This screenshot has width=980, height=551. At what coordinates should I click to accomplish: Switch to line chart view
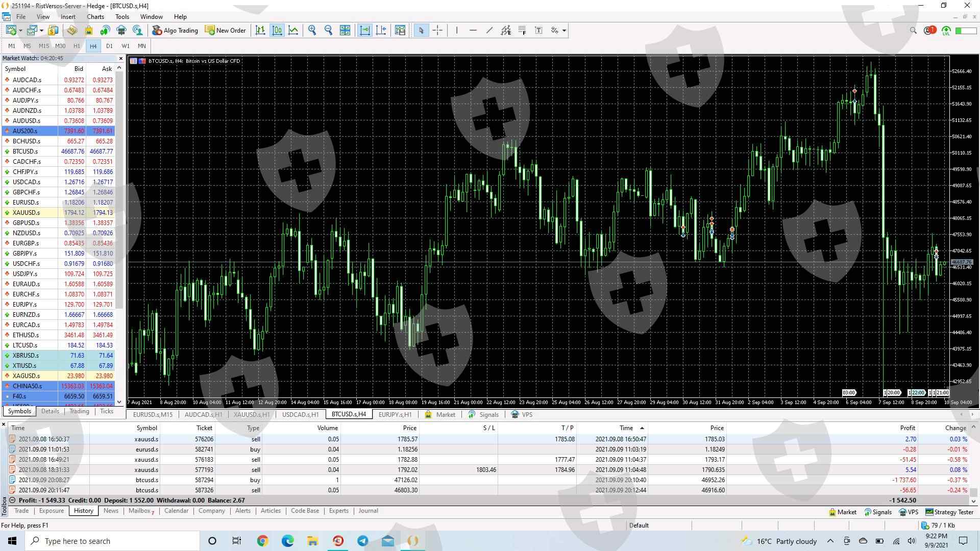point(293,31)
